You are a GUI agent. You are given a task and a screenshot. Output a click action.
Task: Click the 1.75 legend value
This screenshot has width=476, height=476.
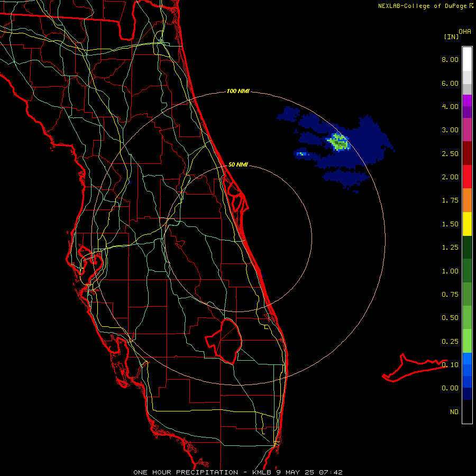[450, 200]
